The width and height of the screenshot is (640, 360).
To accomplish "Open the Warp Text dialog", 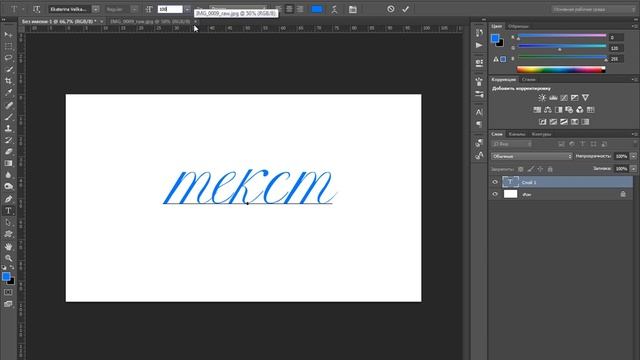I will pyautogui.click(x=334, y=9).
